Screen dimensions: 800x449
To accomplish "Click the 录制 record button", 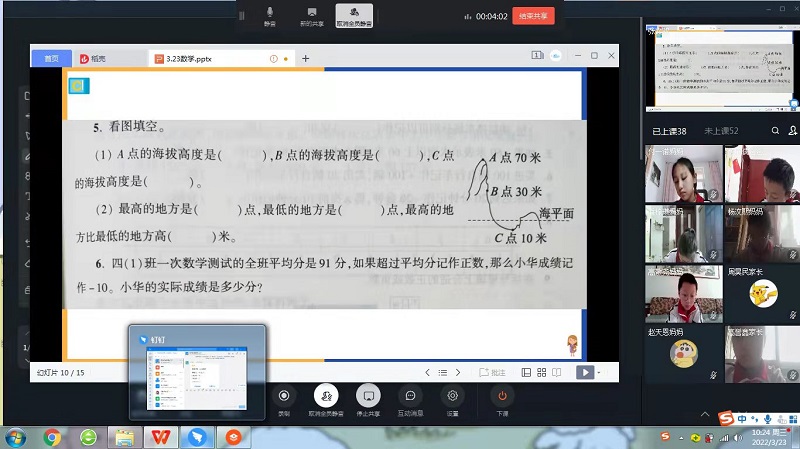I will point(284,402).
